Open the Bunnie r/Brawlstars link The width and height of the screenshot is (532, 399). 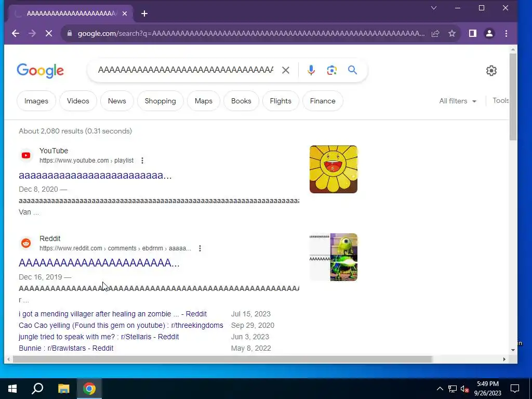66,348
